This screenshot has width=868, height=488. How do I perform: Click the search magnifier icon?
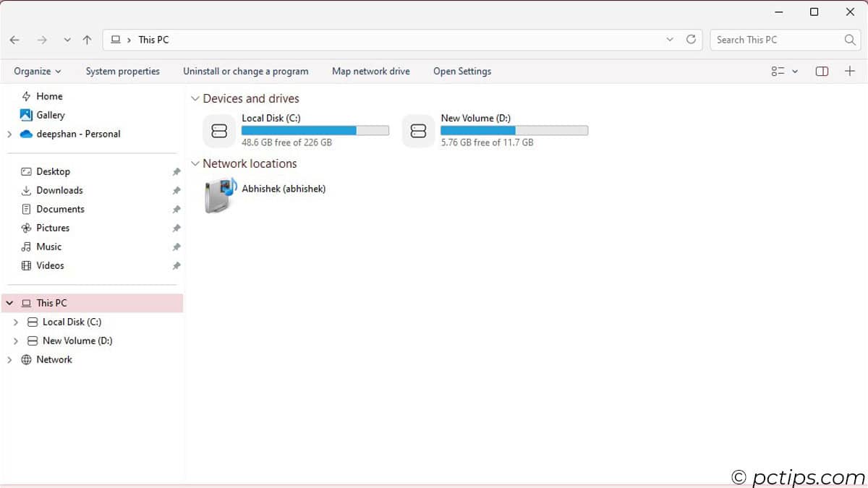click(850, 40)
